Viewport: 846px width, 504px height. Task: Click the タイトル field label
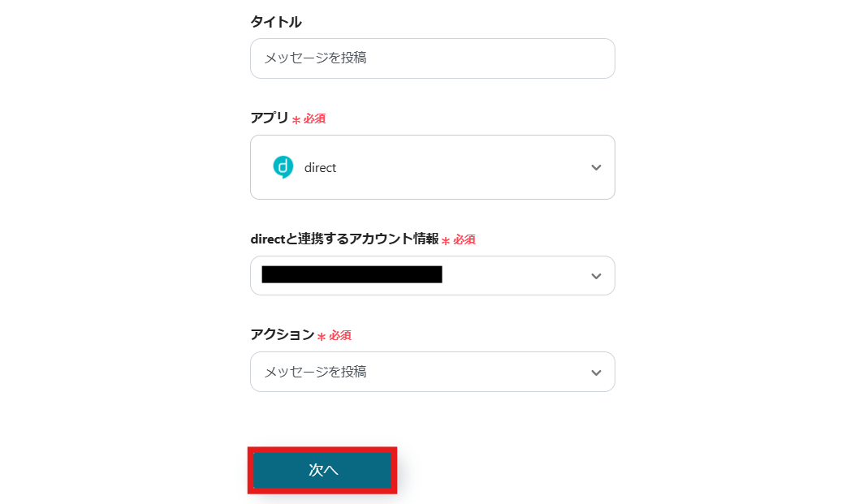(276, 22)
